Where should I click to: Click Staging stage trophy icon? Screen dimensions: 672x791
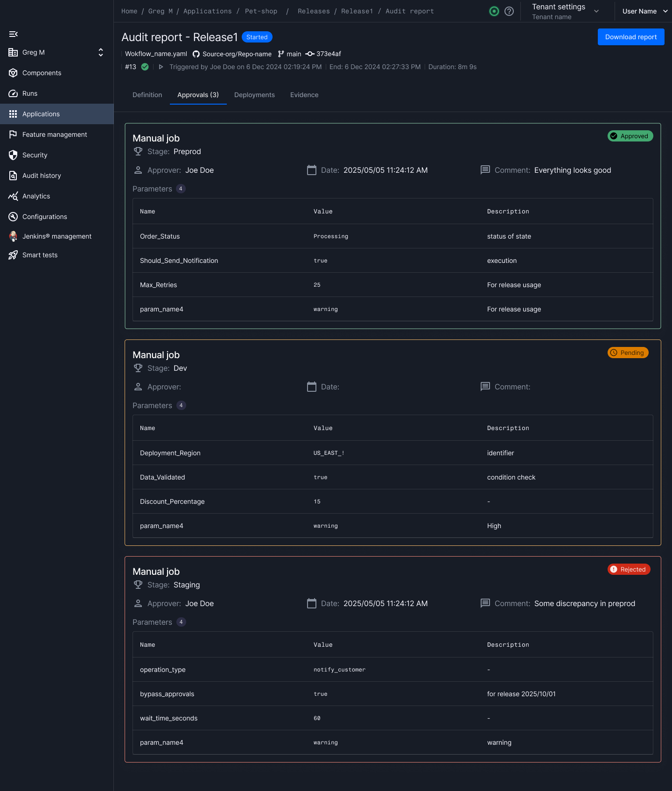(x=138, y=585)
